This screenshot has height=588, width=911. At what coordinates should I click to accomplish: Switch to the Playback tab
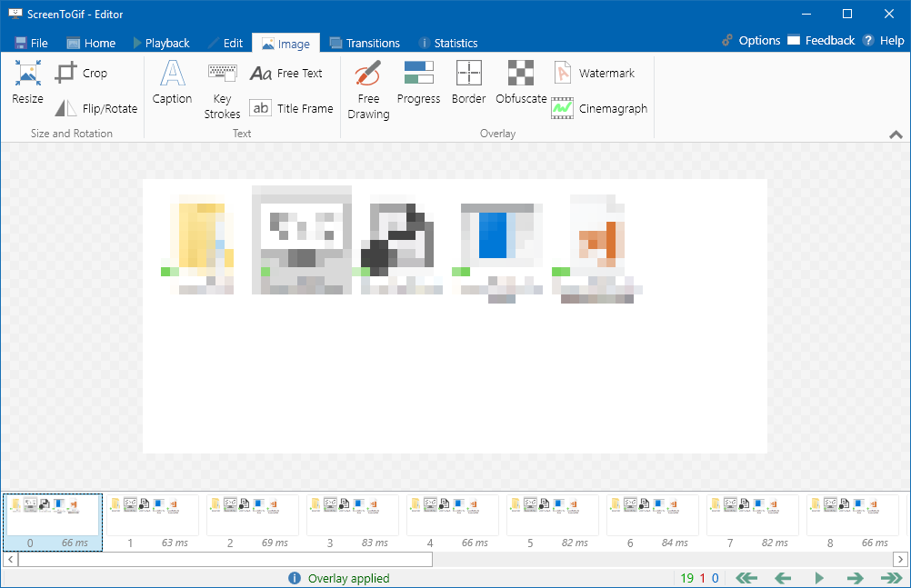click(162, 43)
